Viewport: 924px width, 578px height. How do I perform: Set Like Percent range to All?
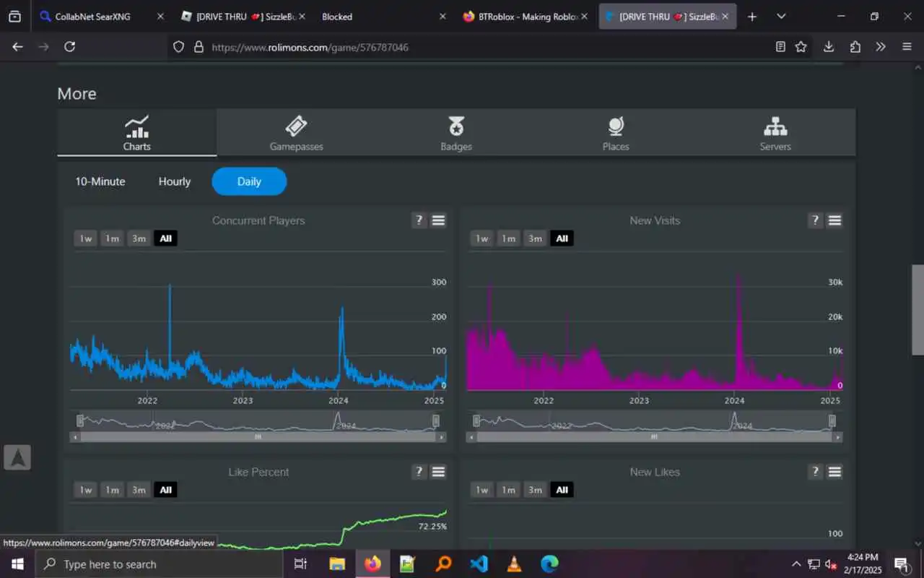[x=165, y=490]
